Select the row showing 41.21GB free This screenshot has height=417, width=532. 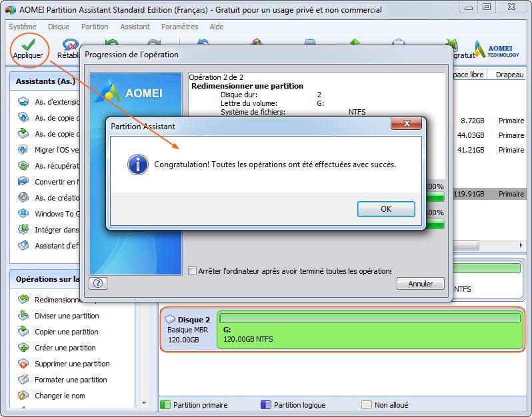pos(489,150)
